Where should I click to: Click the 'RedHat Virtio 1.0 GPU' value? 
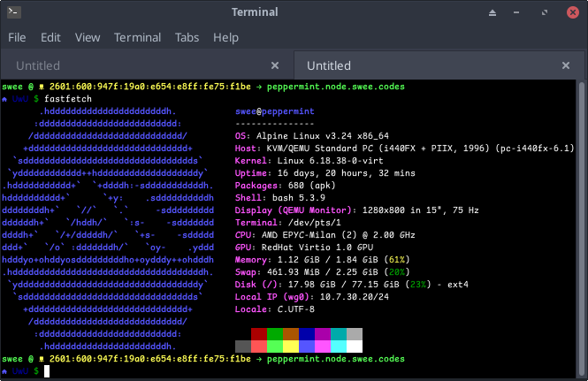317,248
